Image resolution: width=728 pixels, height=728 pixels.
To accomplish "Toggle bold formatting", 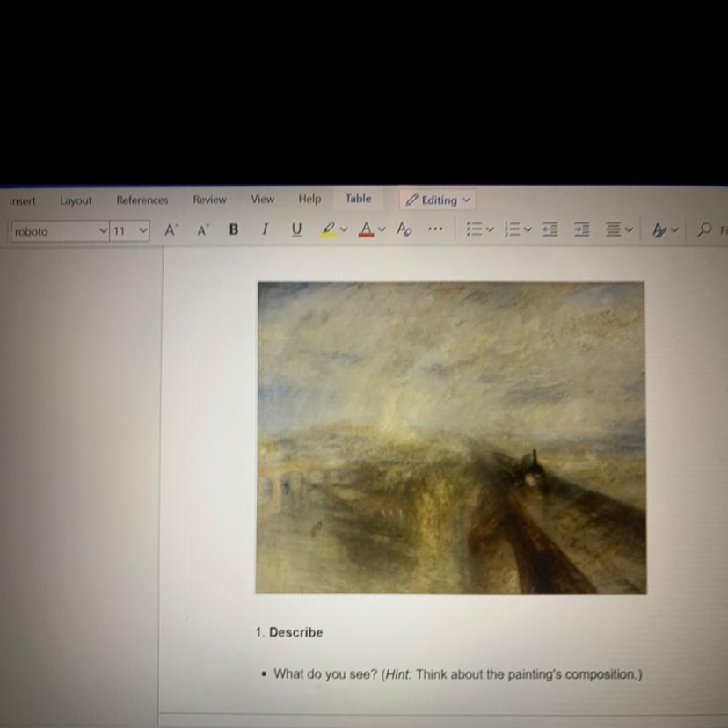I will pyautogui.click(x=234, y=229).
